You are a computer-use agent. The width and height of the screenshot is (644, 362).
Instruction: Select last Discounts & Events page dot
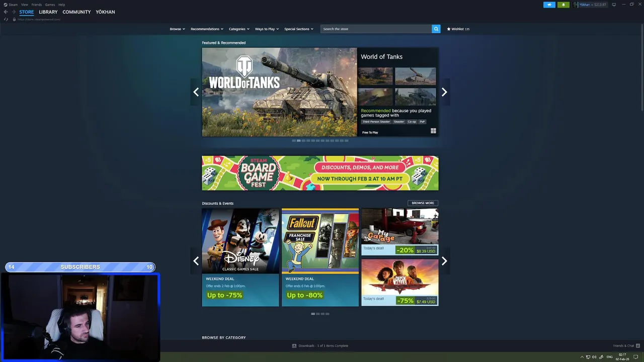point(328,314)
